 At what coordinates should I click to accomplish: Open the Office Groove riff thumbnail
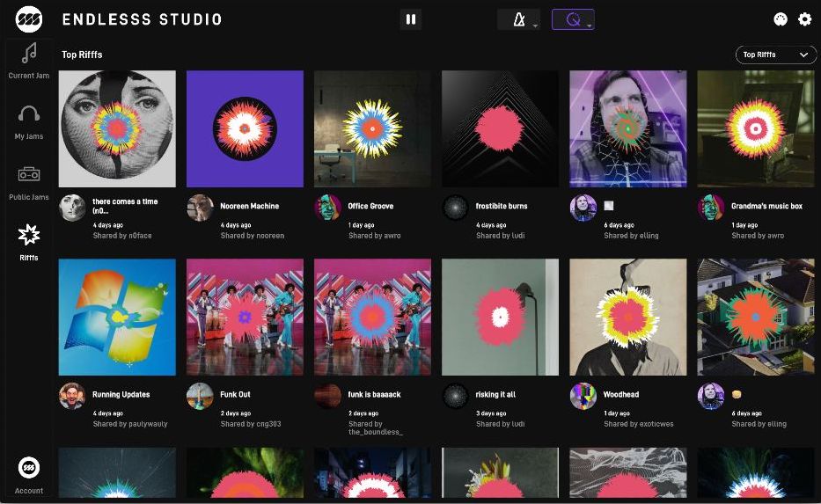373,128
